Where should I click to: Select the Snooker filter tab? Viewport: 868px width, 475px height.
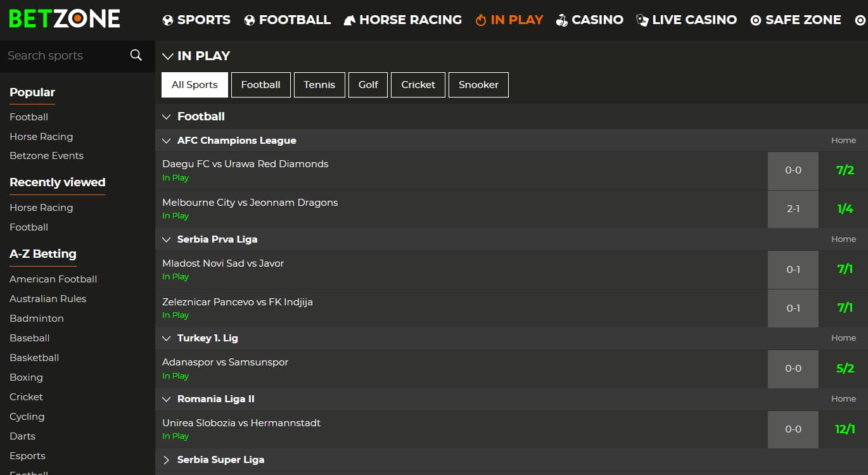(x=478, y=85)
